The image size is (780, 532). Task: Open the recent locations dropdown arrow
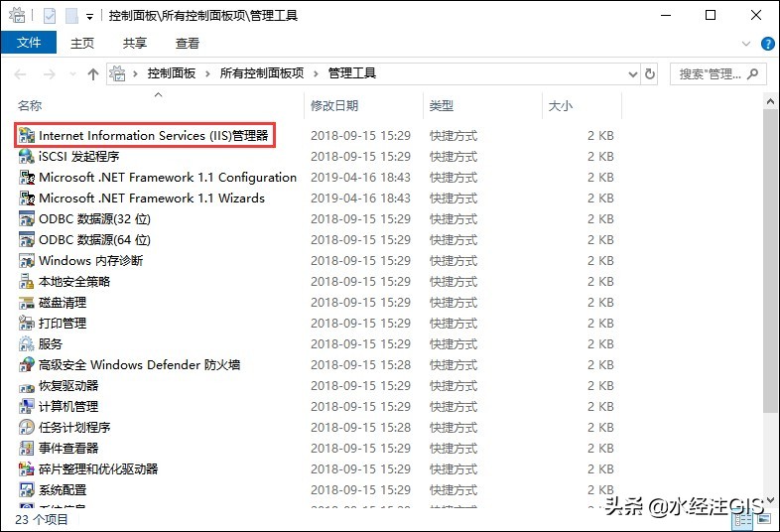coord(73,74)
